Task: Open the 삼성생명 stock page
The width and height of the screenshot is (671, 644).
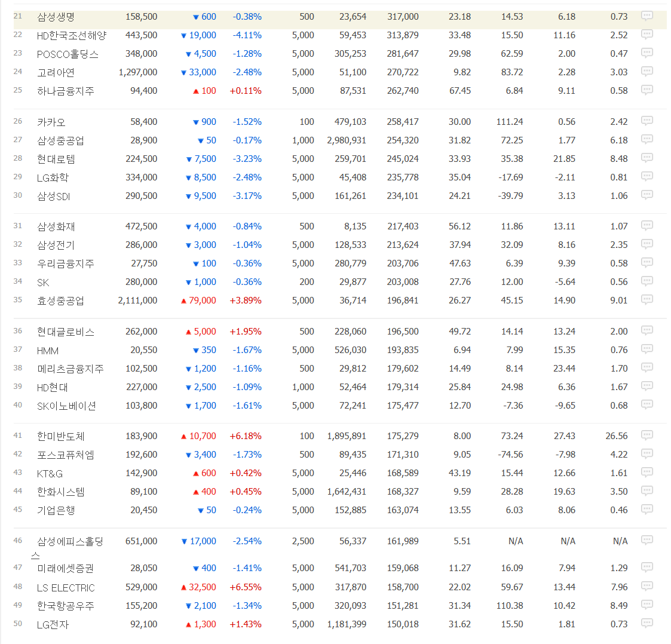Action: point(56,17)
